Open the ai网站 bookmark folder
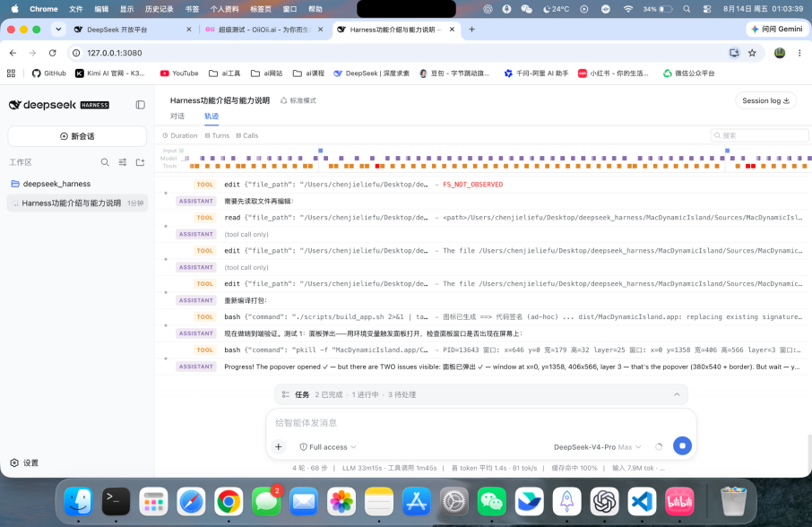 267,73
